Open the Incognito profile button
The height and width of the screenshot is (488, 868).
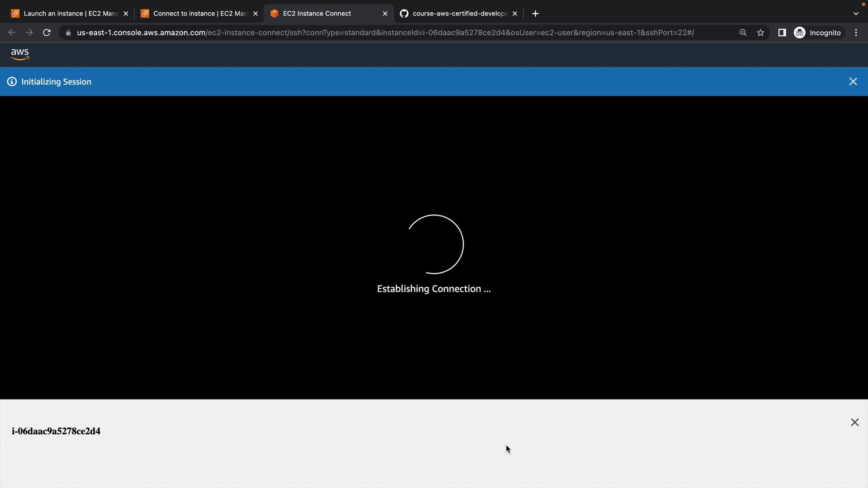coord(817,33)
